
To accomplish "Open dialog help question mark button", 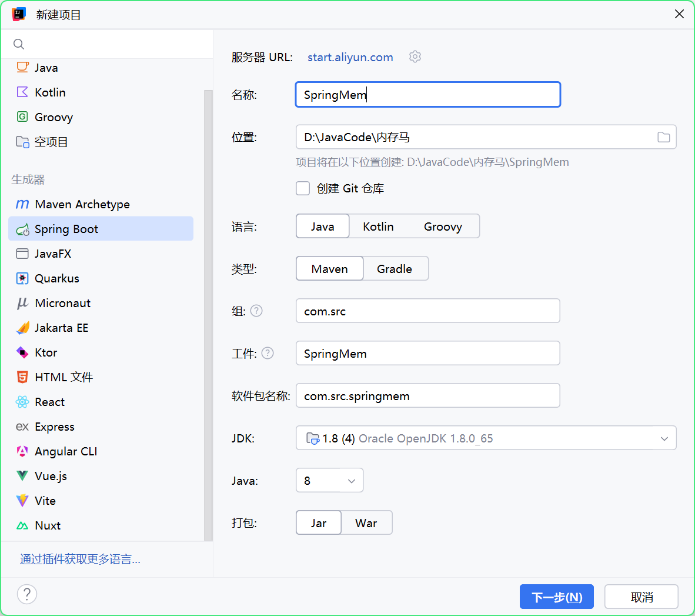I will 27,594.
